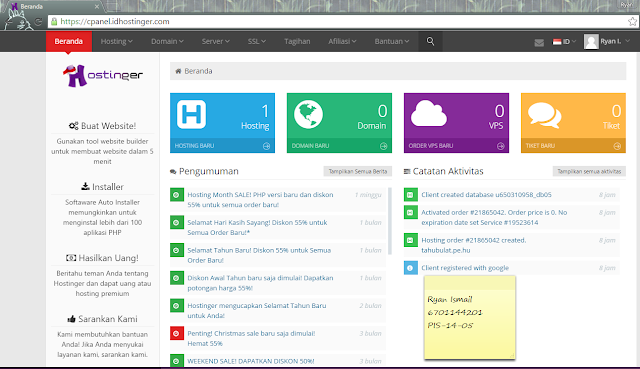The width and height of the screenshot is (640, 369).
Task: Select the Beranda browser tab
Action: (55, 7)
